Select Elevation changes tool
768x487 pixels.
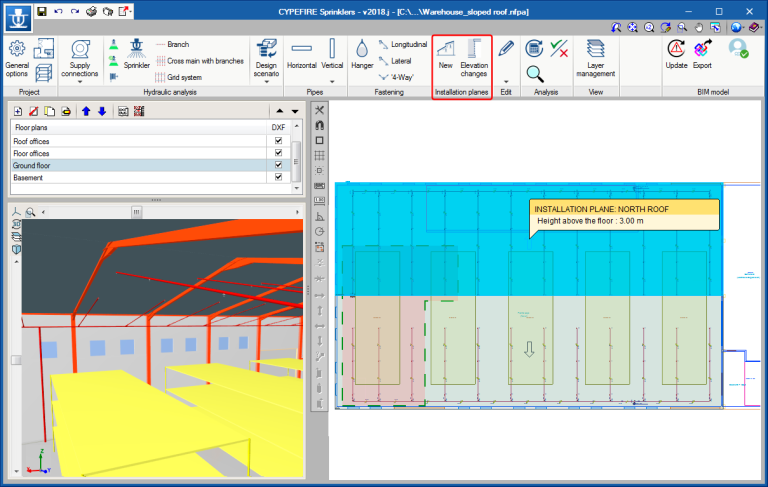[474, 58]
